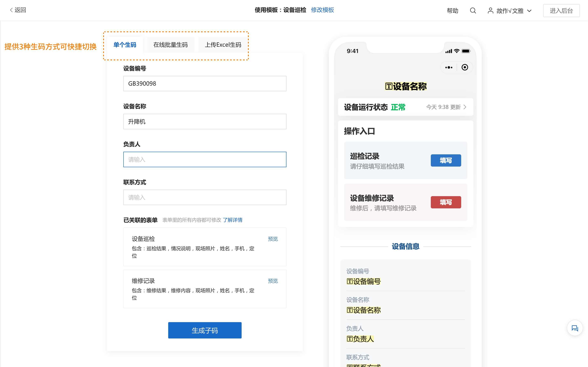The image size is (588, 367).
Task: Click red 填写 button for 设备维修记录
Action: pos(446,202)
